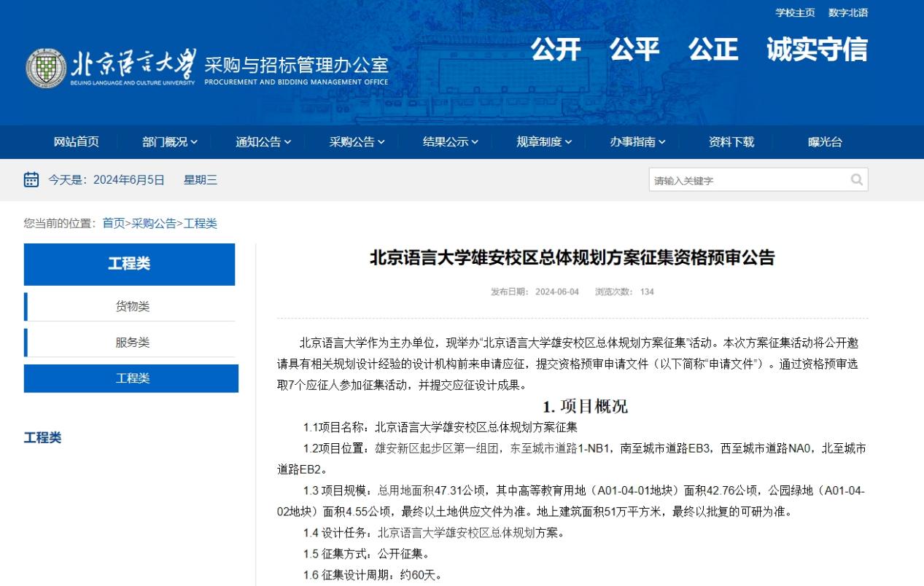This screenshot has width=924, height=586.
Task: Select 货物类 in the sidebar
Action: pyautogui.click(x=131, y=306)
